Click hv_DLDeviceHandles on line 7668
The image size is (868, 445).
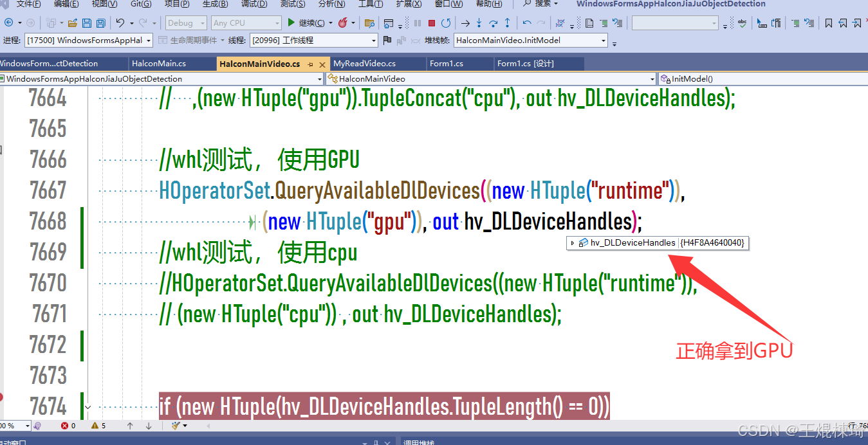(548, 221)
